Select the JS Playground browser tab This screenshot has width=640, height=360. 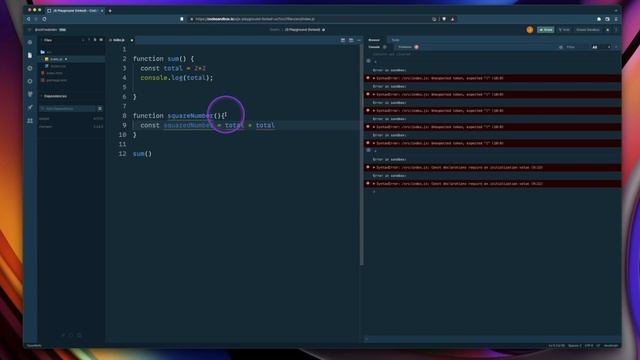[x=75, y=11]
